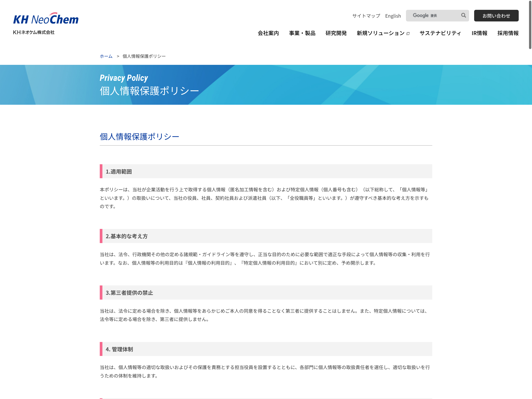Click the search magnifier icon
The image size is (532, 399).
tap(463, 15)
